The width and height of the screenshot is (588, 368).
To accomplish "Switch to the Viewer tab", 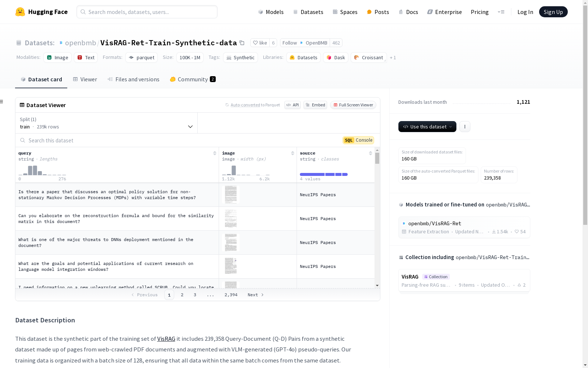I will pyautogui.click(x=85, y=79).
